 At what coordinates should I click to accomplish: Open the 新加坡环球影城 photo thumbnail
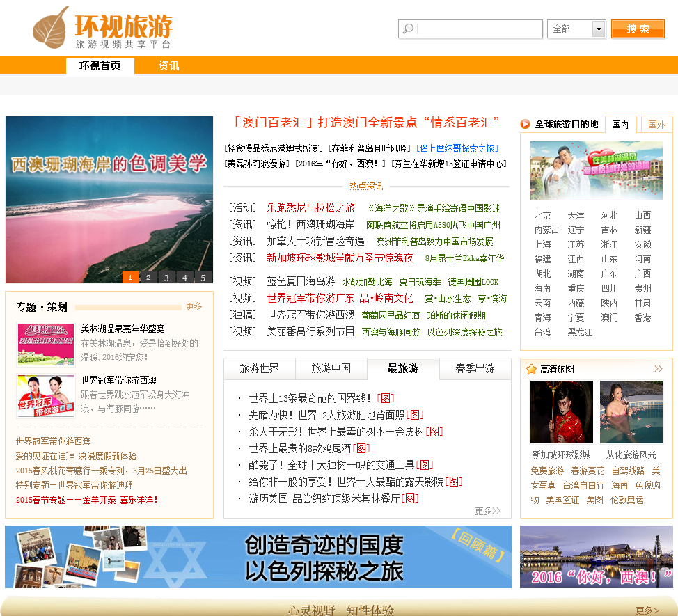pyautogui.click(x=562, y=412)
